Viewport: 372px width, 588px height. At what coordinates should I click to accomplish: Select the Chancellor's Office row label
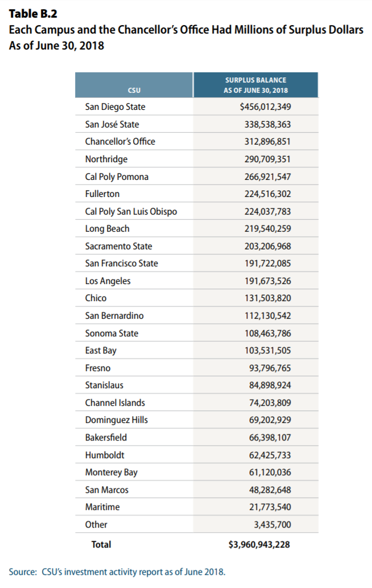[120, 141]
